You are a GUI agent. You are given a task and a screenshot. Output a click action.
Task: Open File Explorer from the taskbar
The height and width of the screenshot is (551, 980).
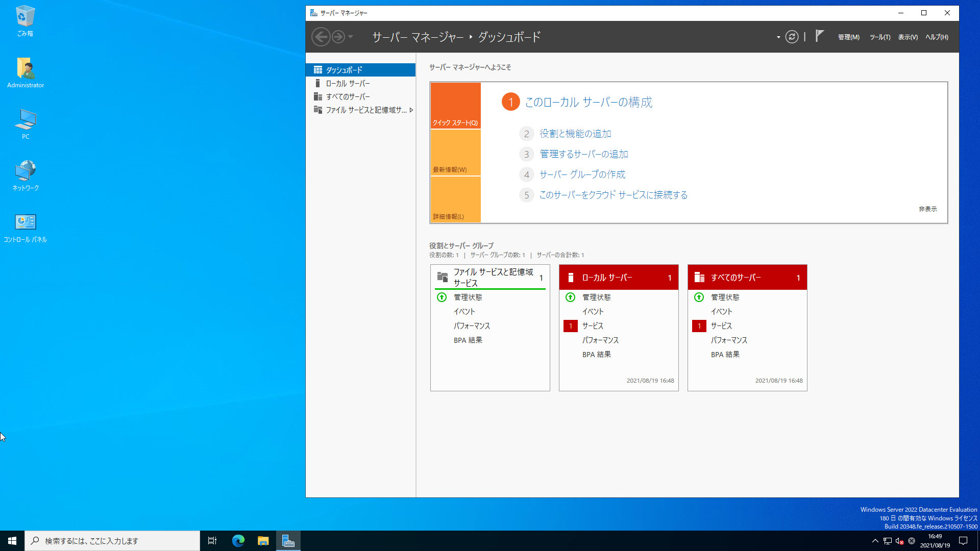click(263, 541)
